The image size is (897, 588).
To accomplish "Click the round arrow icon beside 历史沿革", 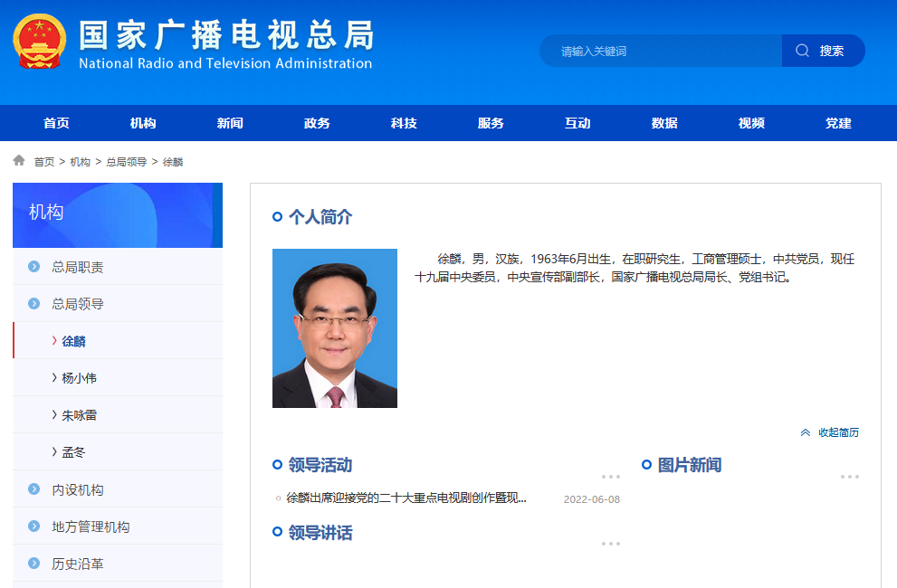I will [x=33, y=564].
